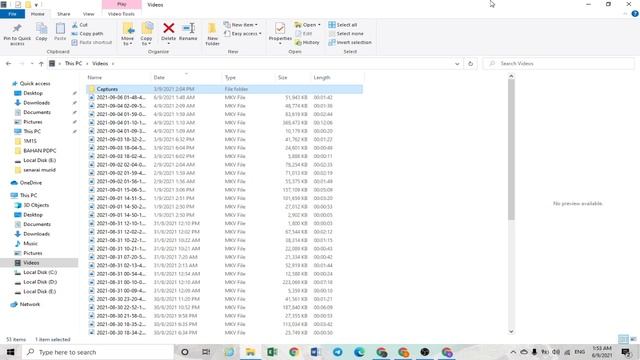640x360 pixels.
Task: Open Microsoft Edge from the taskbar
Action: click(359, 352)
